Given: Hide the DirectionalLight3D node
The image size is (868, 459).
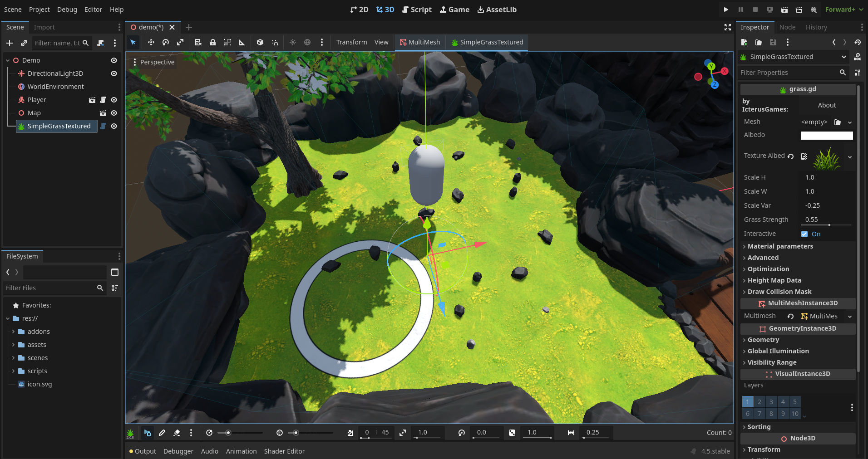Looking at the screenshot, I should tap(114, 73).
